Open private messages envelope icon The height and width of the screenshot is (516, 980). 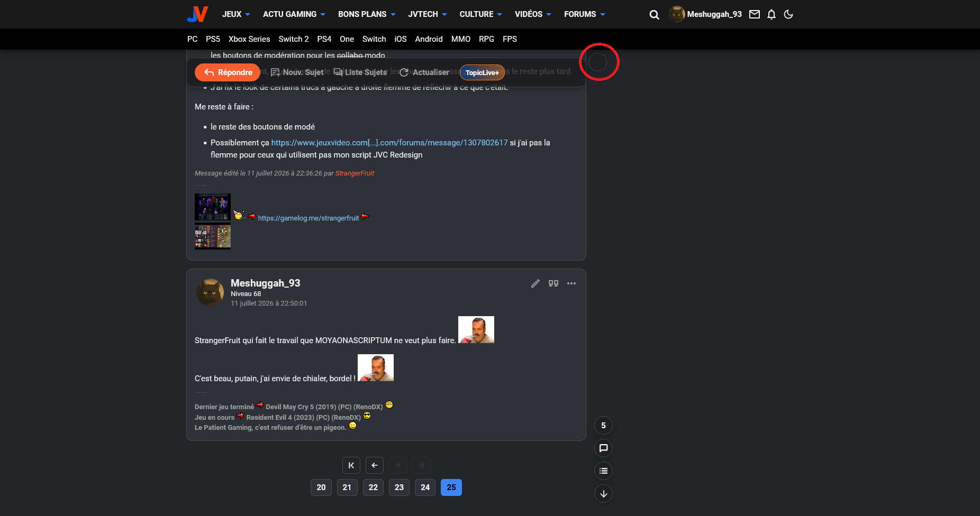(755, 14)
